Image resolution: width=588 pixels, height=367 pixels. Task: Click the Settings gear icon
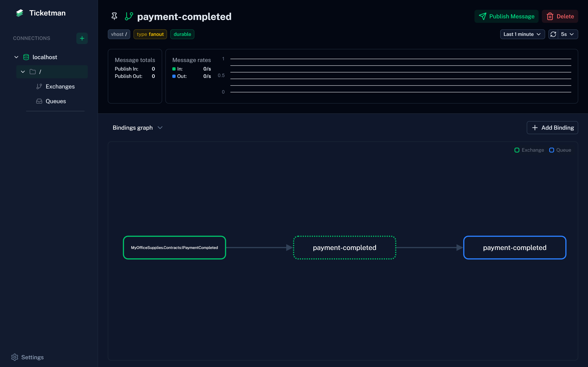pyautogui.click(x=14, y=357)
